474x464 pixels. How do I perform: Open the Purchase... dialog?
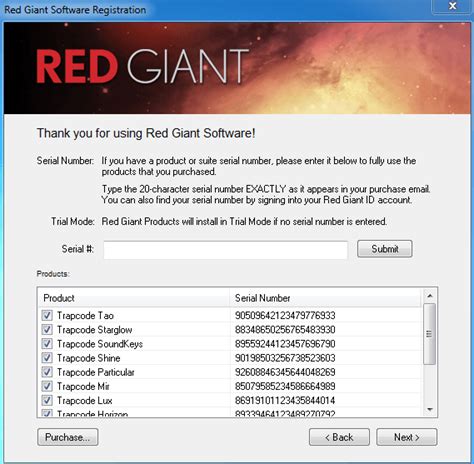(68, 437)
